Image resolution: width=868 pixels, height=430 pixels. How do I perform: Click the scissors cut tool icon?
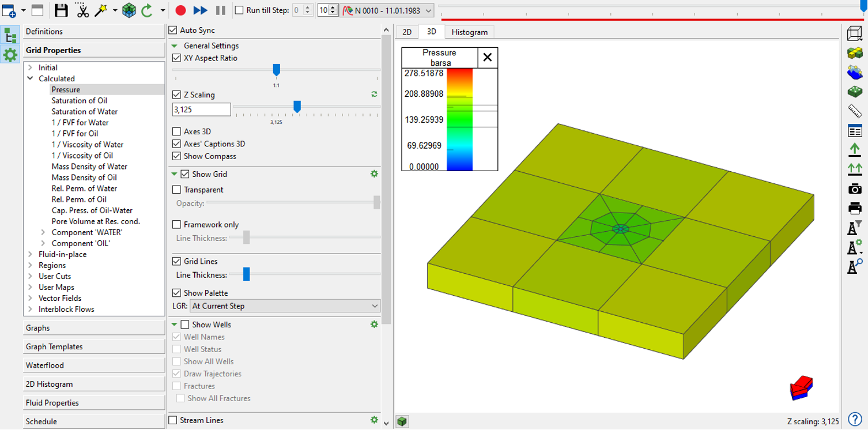pos(82,10)
